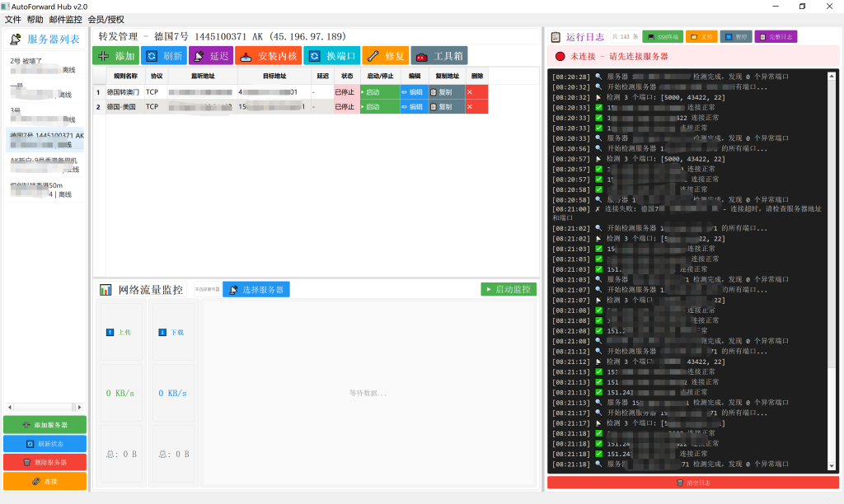
Task: Edit the 德国-美国 rule
Action: [x=414, y=106]
